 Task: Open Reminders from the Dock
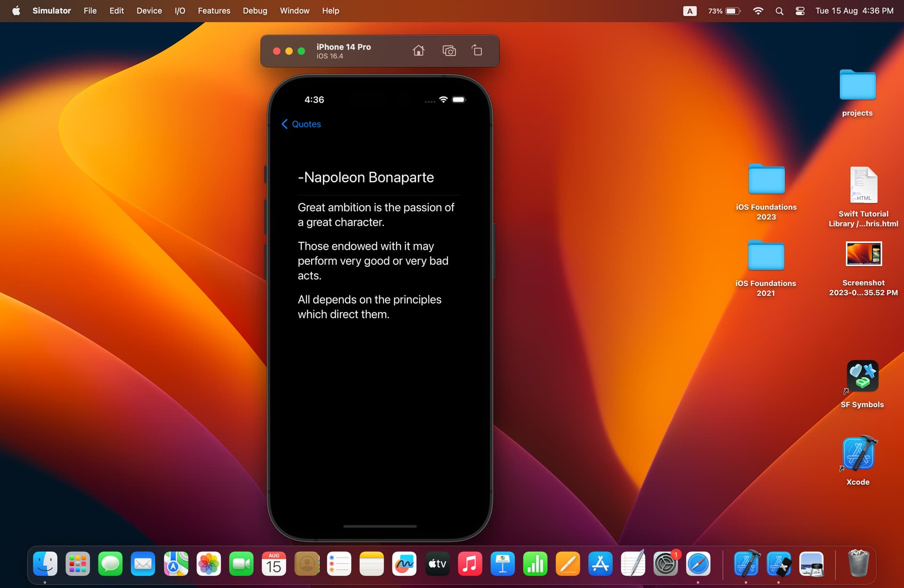(339, 564)
